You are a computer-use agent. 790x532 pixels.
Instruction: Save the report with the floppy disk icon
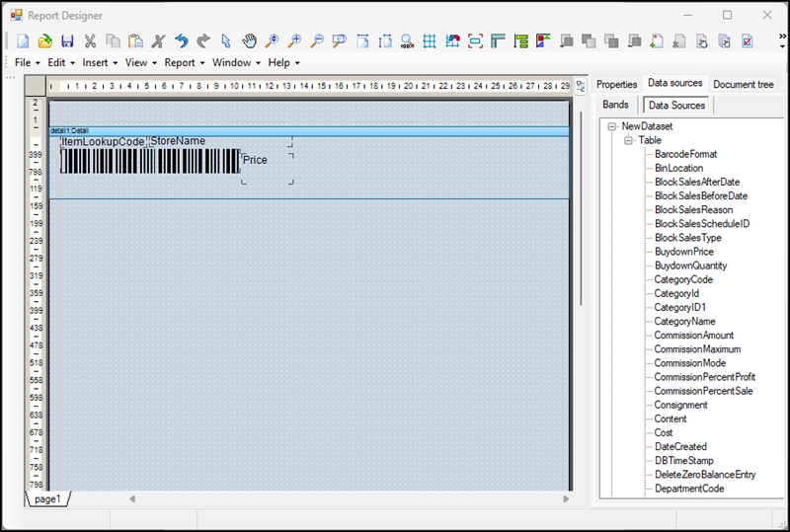point(67,40)
